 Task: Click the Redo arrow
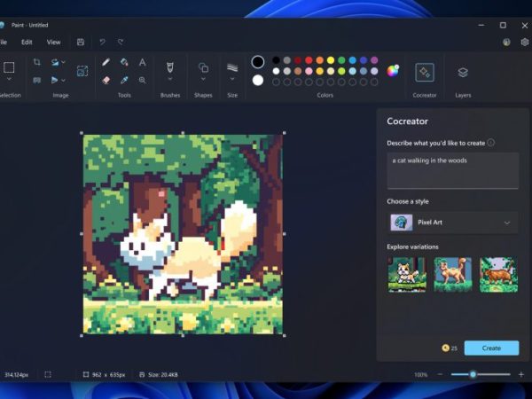coord(121,42)
